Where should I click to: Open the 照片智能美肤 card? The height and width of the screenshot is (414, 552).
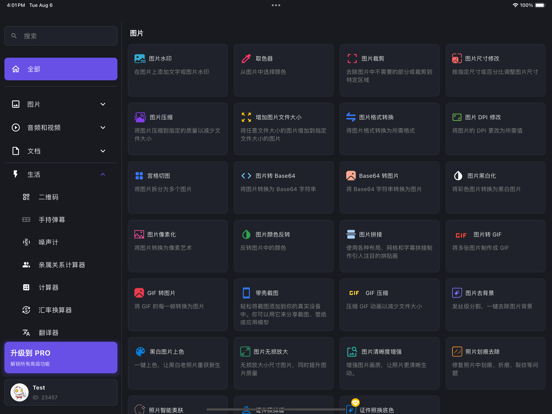[178, 405]
